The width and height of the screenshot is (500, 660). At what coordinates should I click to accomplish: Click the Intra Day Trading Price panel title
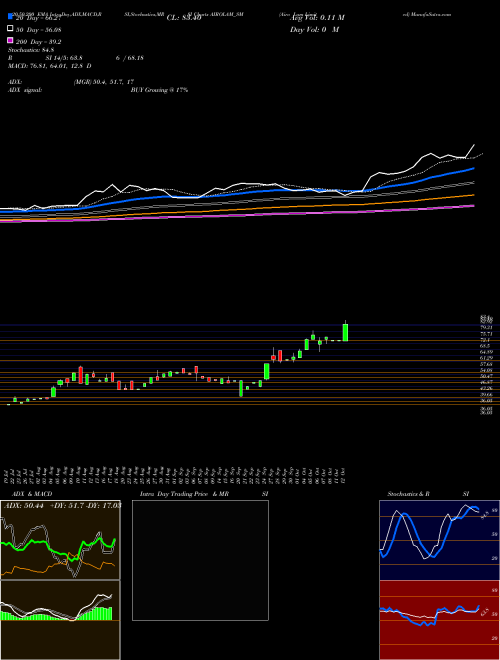click(x=184, y=494)
